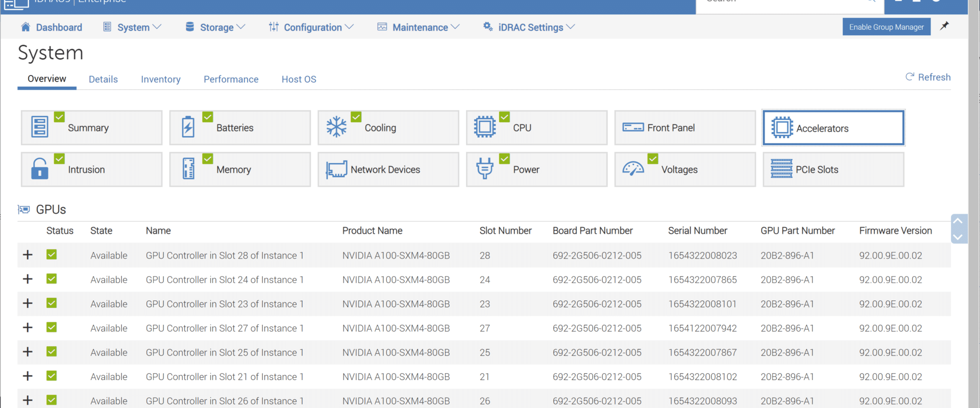The image size is (980, 408).
Task: Open the iDRAC Settings dropdown menu
Action: [571, 27]
